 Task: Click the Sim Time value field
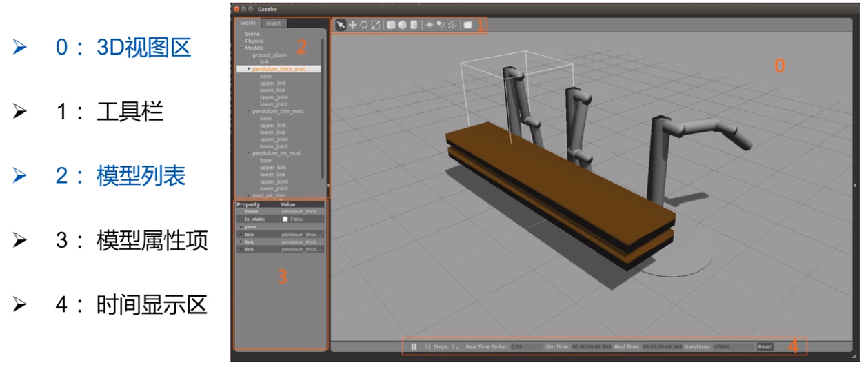click(x=592, y=346)
